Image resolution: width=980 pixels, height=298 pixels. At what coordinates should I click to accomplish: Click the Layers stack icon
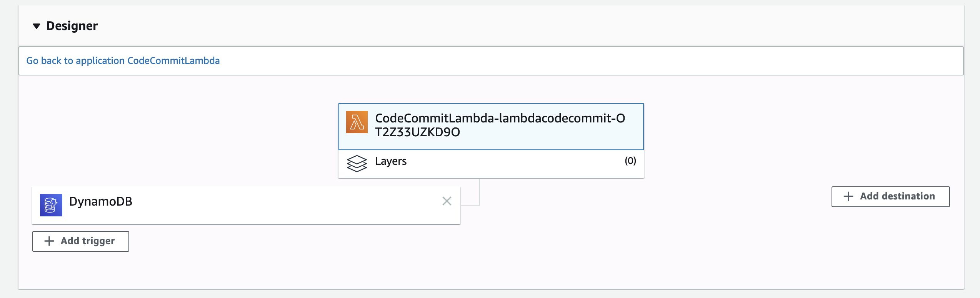[357, 164]
